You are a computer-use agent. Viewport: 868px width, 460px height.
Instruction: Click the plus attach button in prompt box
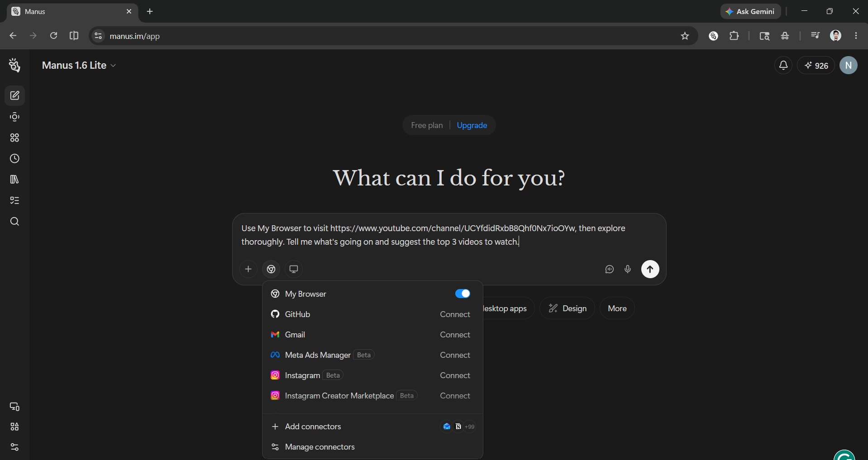[248, 269]
